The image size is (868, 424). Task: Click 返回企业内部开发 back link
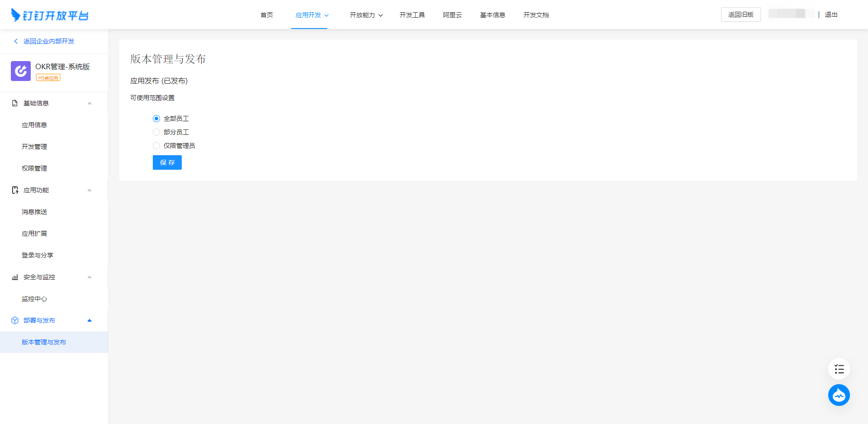48,41
